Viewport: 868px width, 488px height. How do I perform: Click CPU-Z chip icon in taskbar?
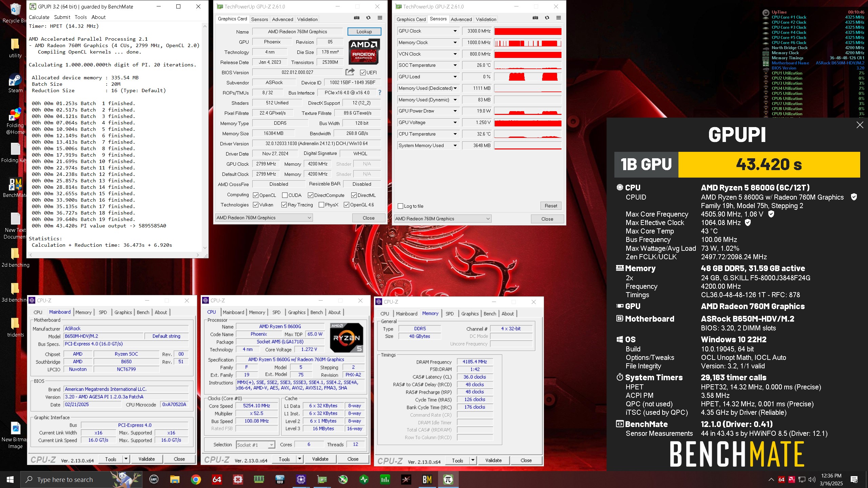click(x=301, y=480)
